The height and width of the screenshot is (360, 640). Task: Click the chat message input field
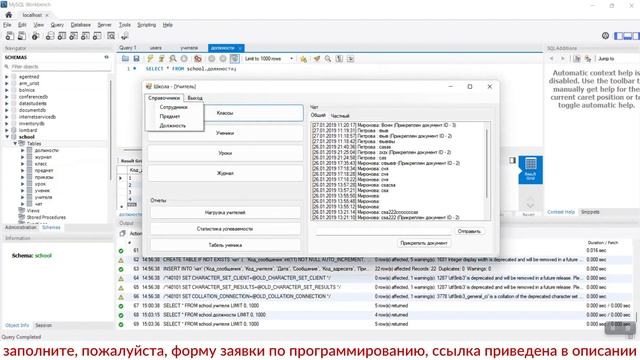coord(383,231)
